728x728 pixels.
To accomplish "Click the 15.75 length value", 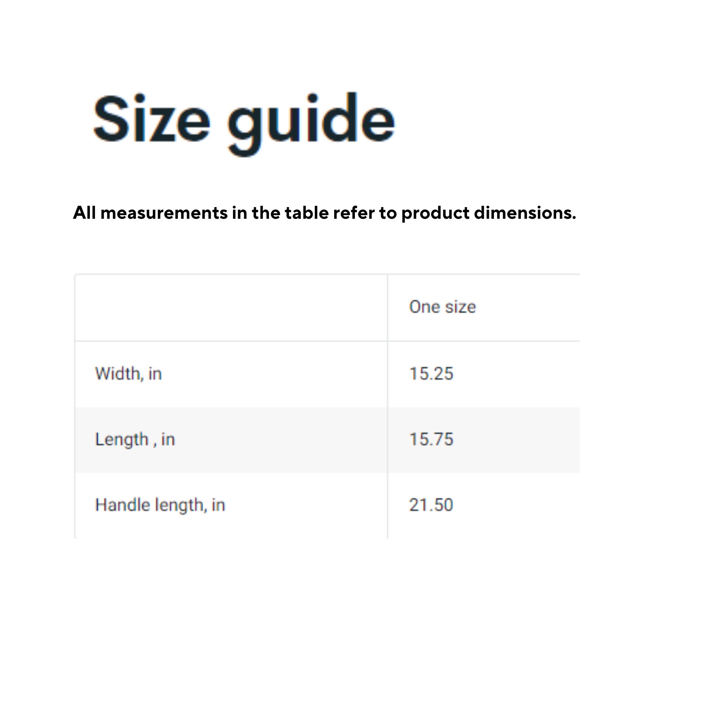I will pos(431,439).
